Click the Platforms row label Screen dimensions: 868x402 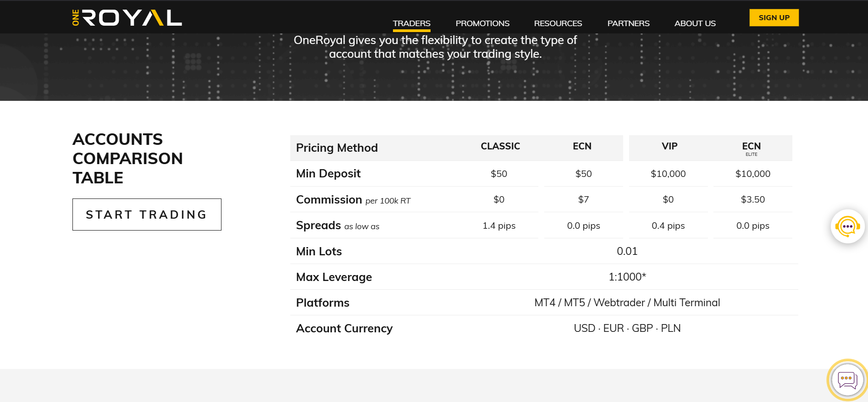click(x=323, y=303)
